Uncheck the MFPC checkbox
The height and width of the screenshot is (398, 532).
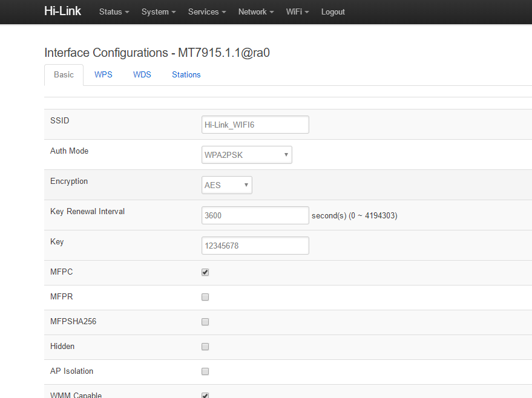tap(205, 272)
